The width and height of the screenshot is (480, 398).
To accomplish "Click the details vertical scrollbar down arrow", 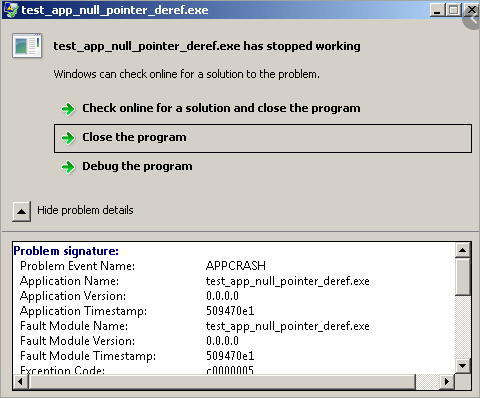I will pyautogui.click(x=463, y=366).
